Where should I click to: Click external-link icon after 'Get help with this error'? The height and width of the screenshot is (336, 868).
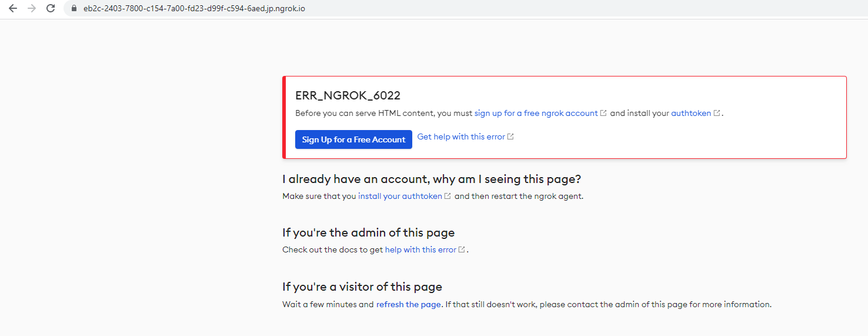(510, 137)
